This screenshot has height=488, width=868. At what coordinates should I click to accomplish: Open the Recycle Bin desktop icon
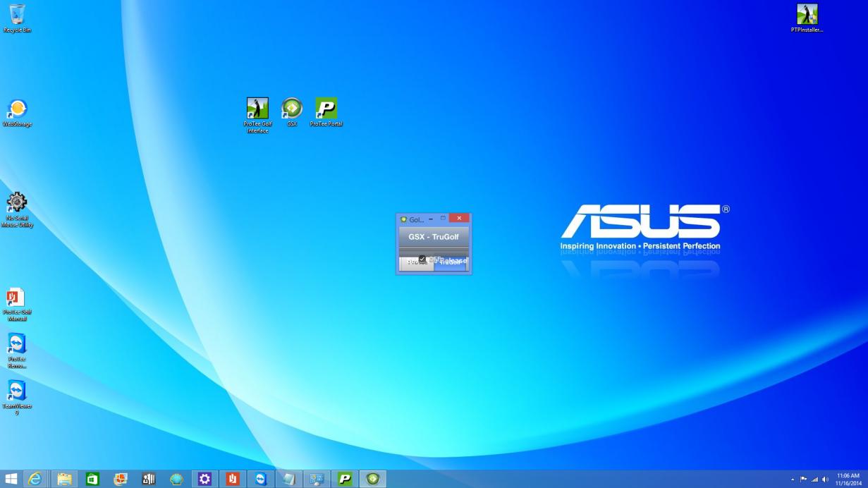point(17,18)
